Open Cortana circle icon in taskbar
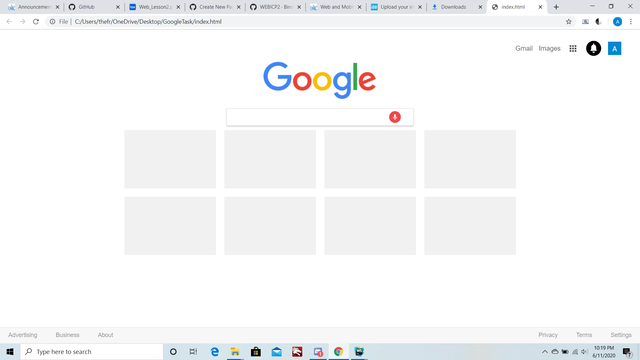 [173, 351]
